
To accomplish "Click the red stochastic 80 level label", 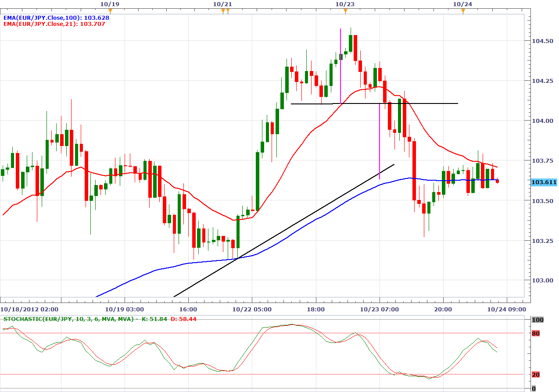I will [536, 334].
